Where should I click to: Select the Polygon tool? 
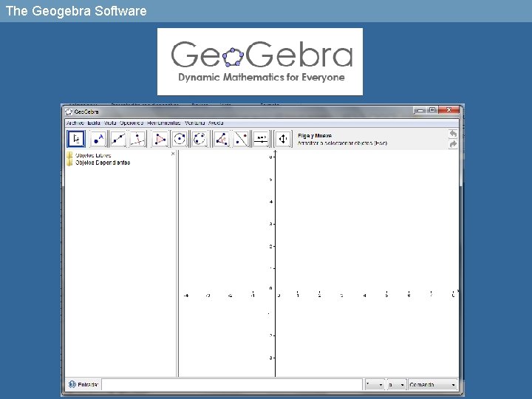(x=160, y=139)
